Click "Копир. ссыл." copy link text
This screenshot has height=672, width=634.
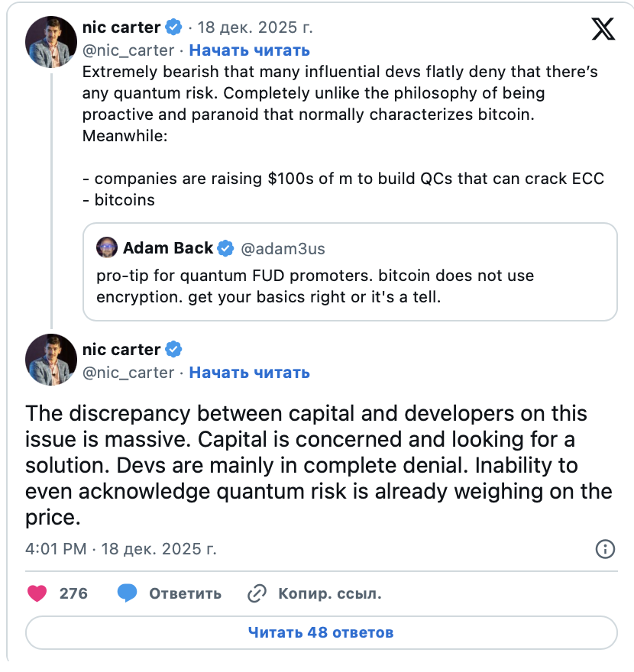click(x=330, y=593)
